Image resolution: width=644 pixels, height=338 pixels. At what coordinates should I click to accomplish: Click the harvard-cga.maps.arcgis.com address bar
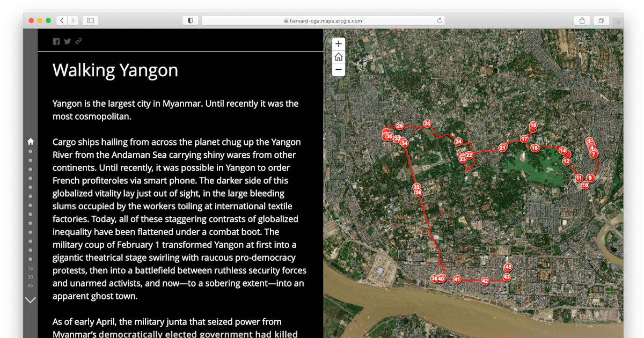coord(322,20)
